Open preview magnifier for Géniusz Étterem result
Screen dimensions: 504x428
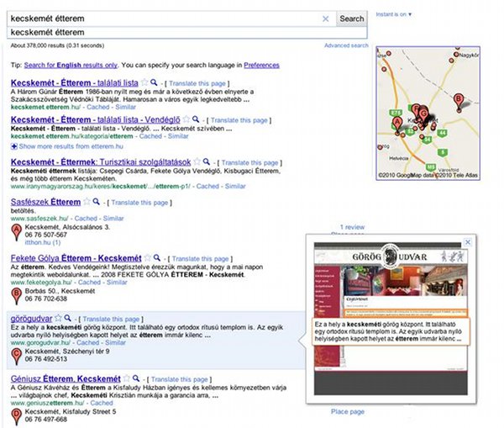pyautogui.click(x=136, y=378)
